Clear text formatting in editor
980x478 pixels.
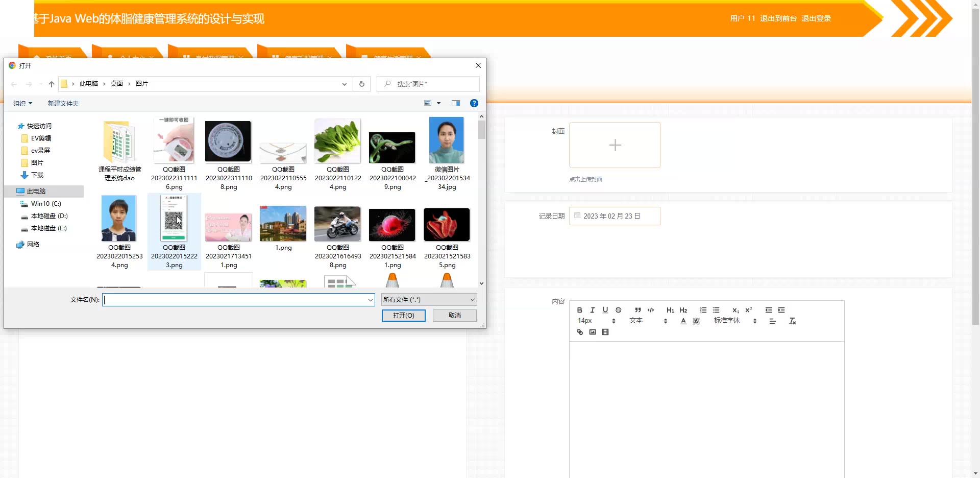click(792, 321)
